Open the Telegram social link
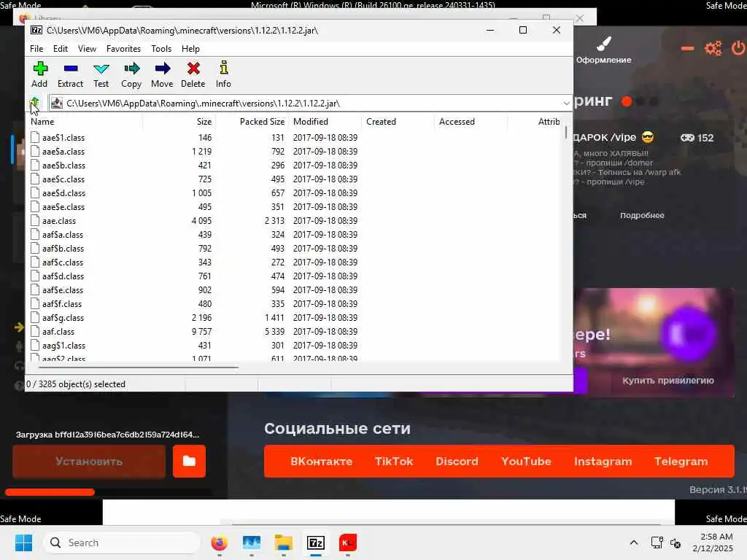The image size is (747, 560). [681, 461]
